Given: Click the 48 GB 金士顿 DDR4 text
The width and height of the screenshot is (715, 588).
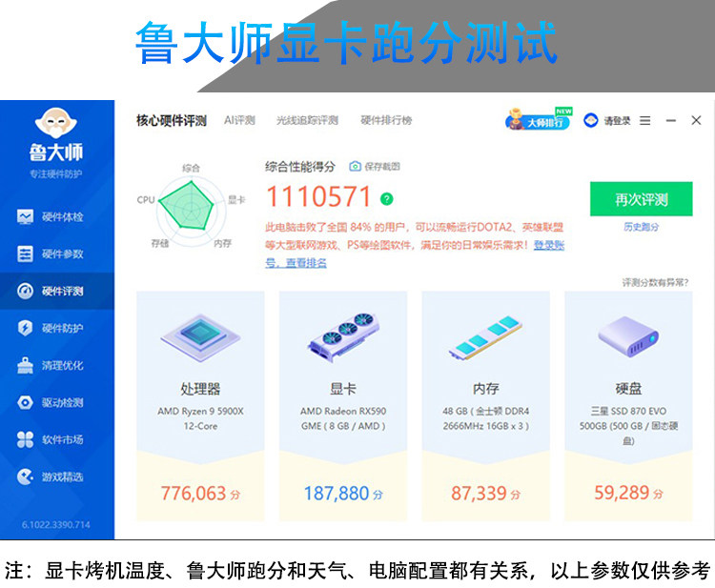Looking at the screenshot, I should [x=485, y=418].
